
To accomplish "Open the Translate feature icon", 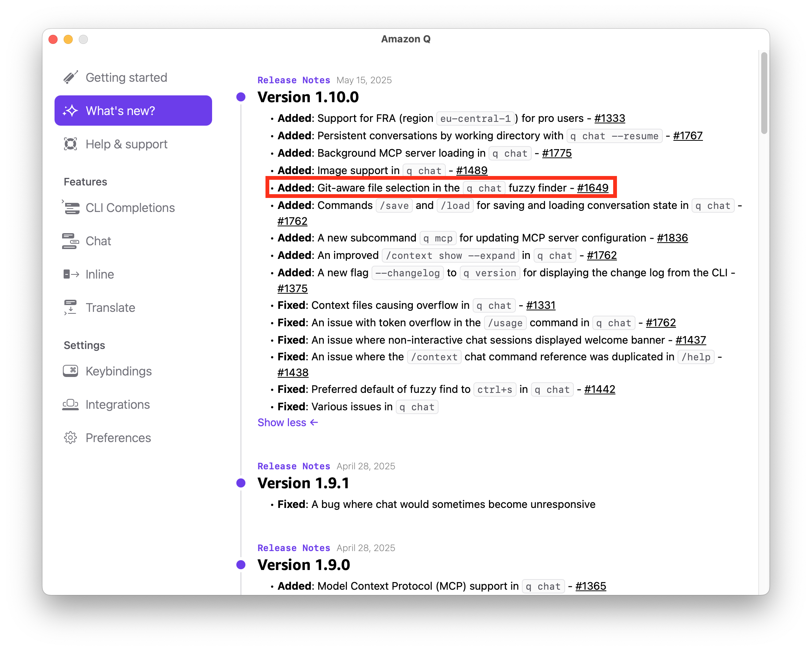I will (71, 307).
